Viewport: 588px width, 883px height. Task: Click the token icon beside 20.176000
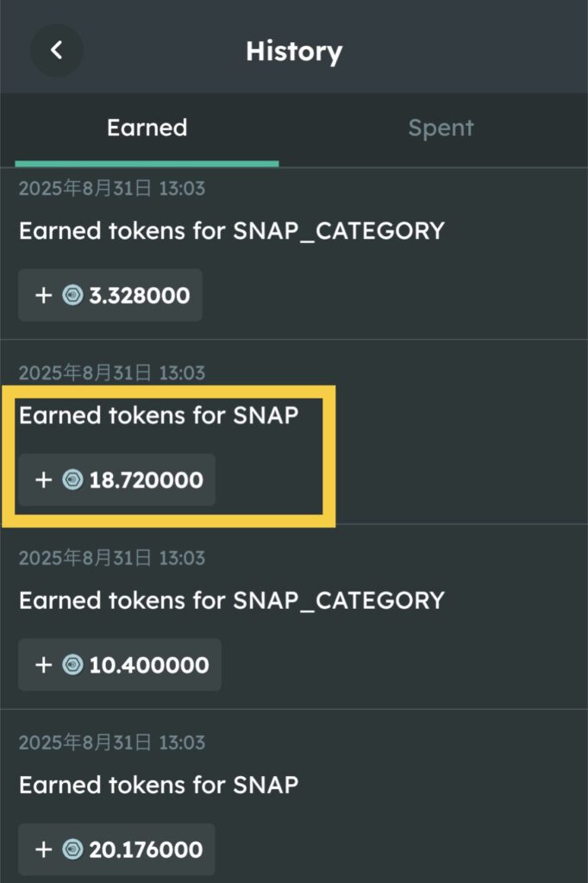point(72,849)
